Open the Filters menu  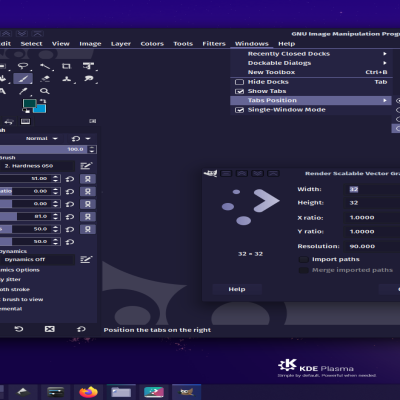click(x=214, y=44)
